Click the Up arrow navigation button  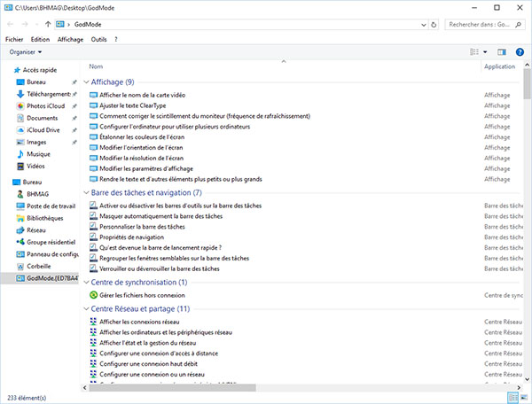pos(47,24)
